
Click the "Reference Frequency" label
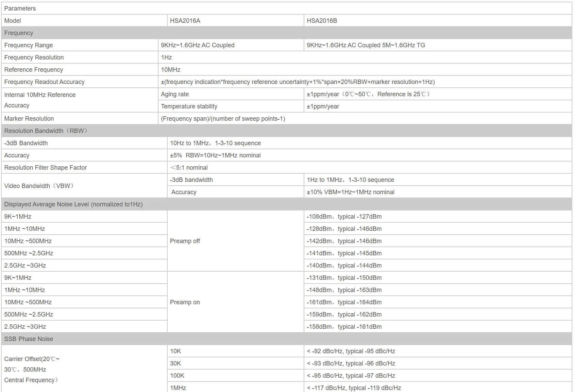click(x=34, y=70)
